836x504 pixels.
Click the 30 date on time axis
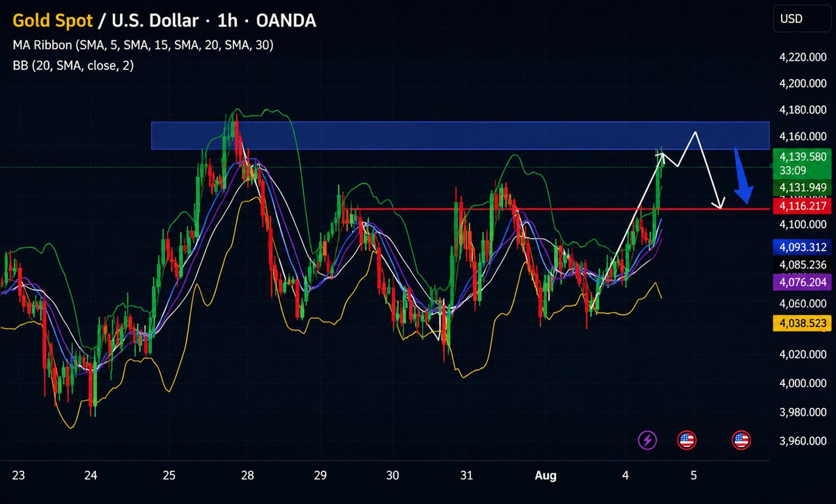click(393, 476)
